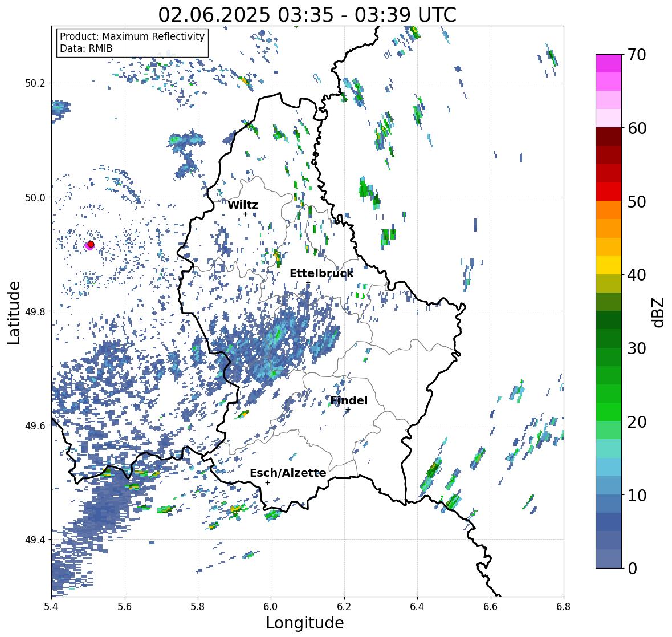The image size is (672, 637).
Task: Click the Ettelbruck city label
Action: point(321,274)
